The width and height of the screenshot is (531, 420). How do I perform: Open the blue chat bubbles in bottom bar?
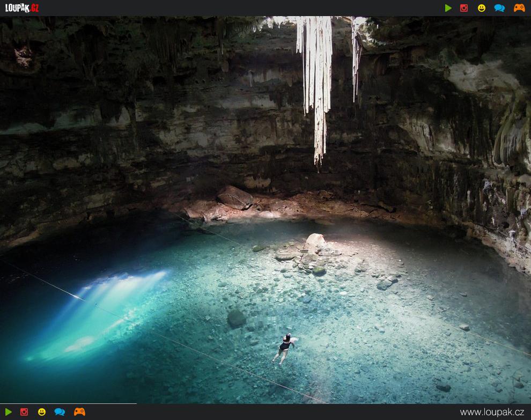(60, 412)
